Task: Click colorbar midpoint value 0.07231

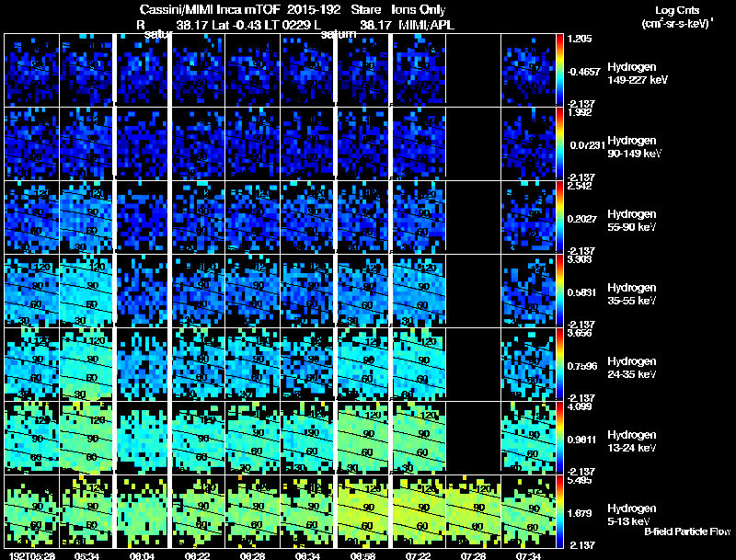Action: 587,145
